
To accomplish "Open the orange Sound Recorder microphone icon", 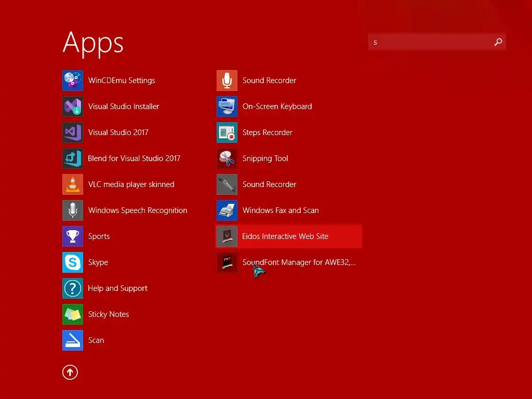I will click(227, 81).
